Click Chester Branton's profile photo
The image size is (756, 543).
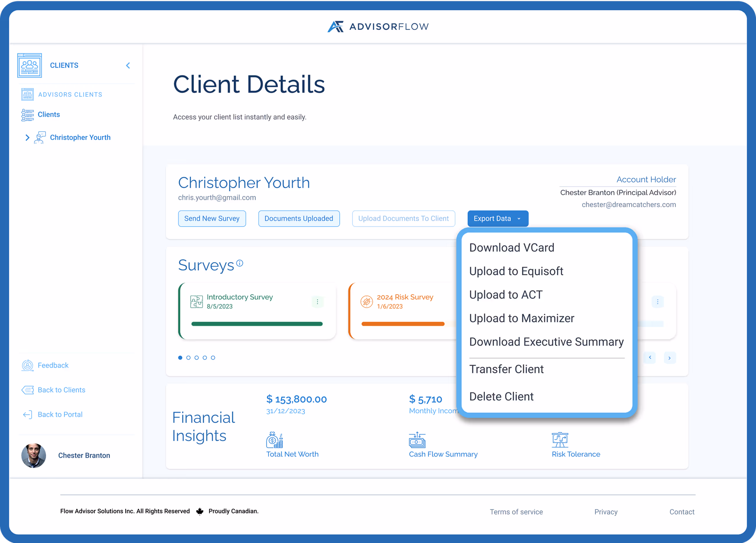click(x=34, y=455)
